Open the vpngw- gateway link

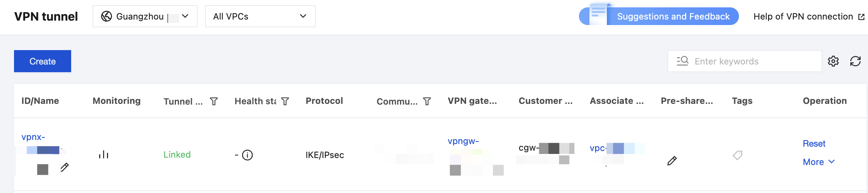(x=463, y=141)
